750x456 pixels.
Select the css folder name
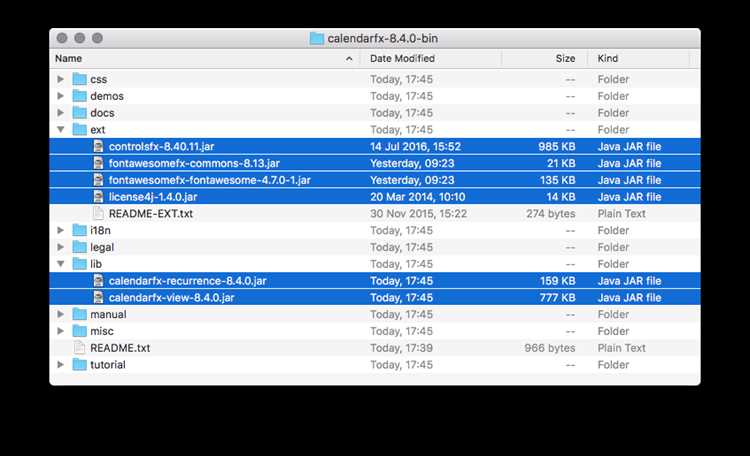pyautogui.click(x=99, y=79)
